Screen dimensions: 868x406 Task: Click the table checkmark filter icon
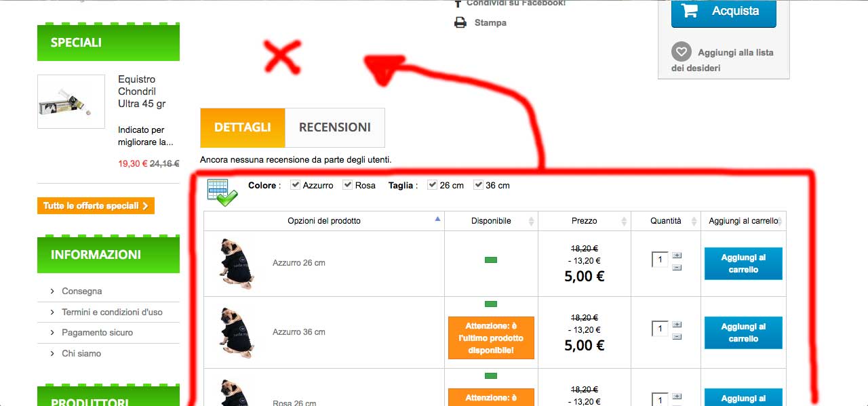222,192
